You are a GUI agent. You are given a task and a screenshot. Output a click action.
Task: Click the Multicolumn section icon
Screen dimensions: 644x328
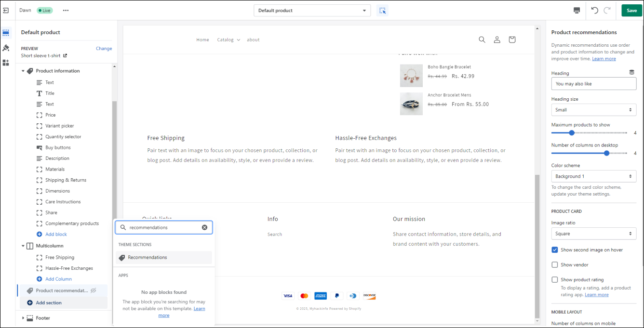coord(30,246)
